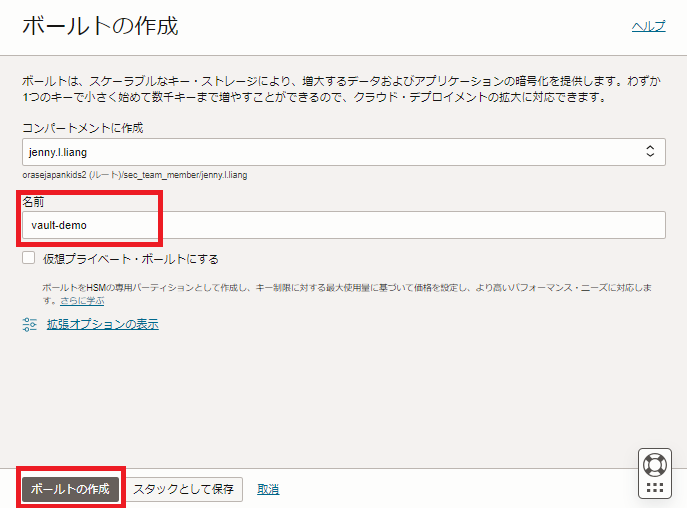Viewport: 687px width, 508px height.
Task: Click the up-down chevron in compartment selector
Action: coord(649,152)
